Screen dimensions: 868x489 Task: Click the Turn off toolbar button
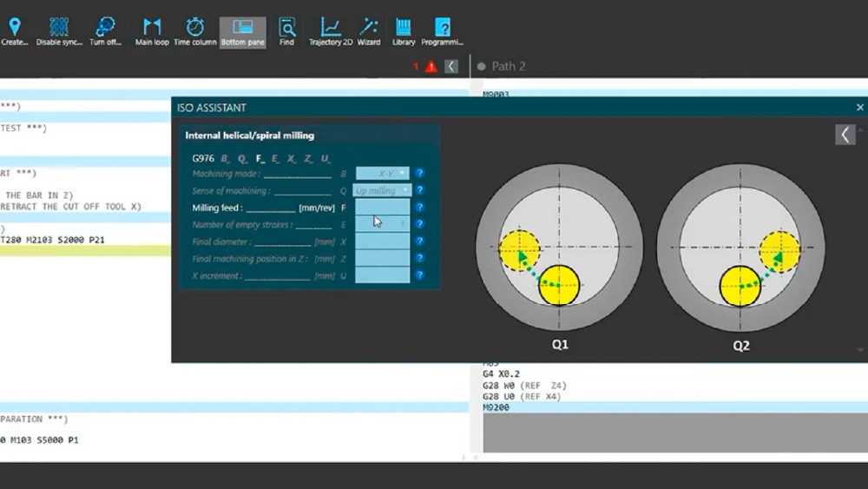(105, 30)
